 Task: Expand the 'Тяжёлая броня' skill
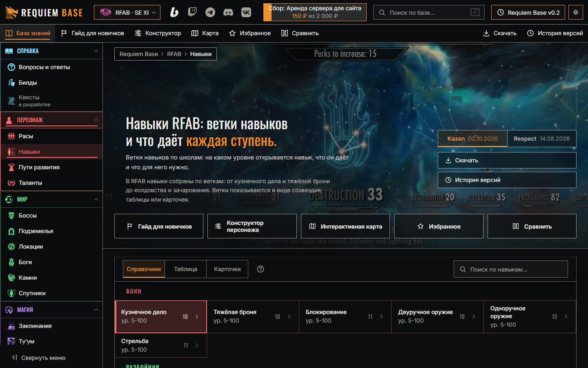(253, 316)
